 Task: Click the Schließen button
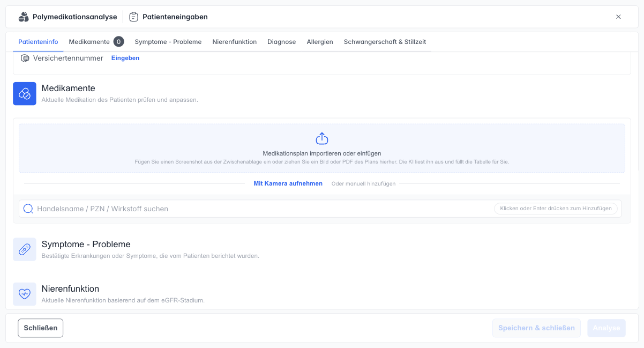click(41, 328)
